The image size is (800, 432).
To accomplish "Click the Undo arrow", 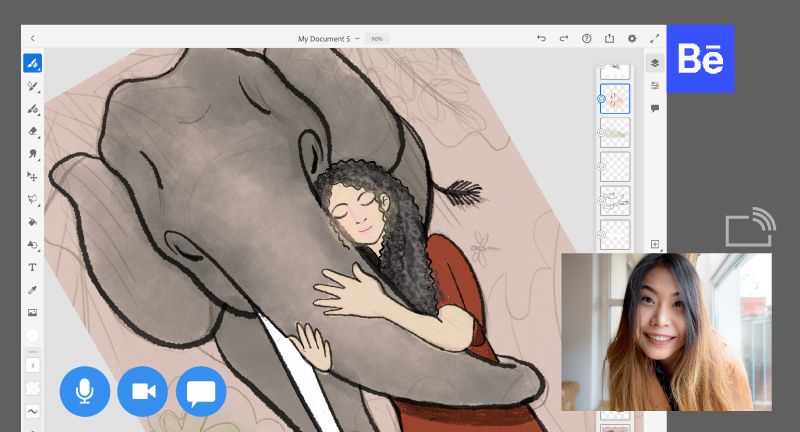I will pos(541,38).
